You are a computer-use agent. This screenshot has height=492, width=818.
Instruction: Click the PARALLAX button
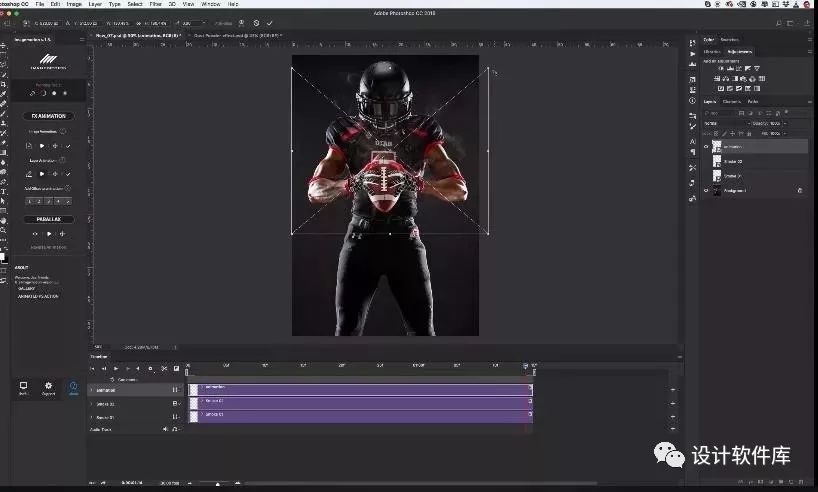click(49, 219)
